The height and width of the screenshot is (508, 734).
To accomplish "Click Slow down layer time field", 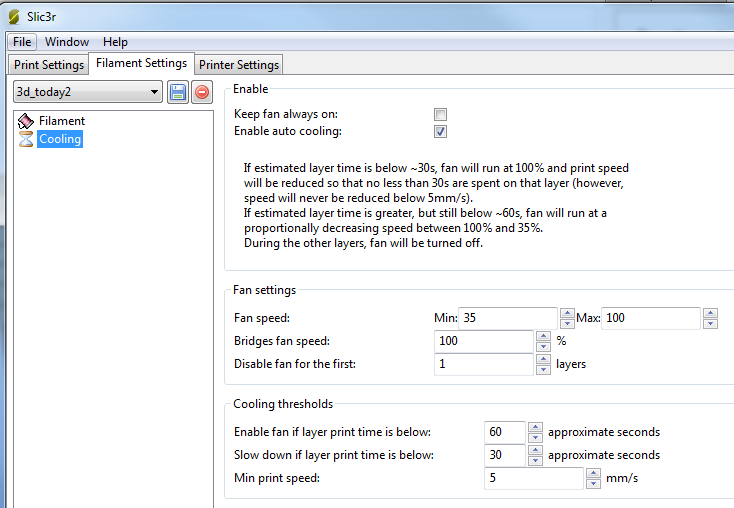I will (505, 455).
